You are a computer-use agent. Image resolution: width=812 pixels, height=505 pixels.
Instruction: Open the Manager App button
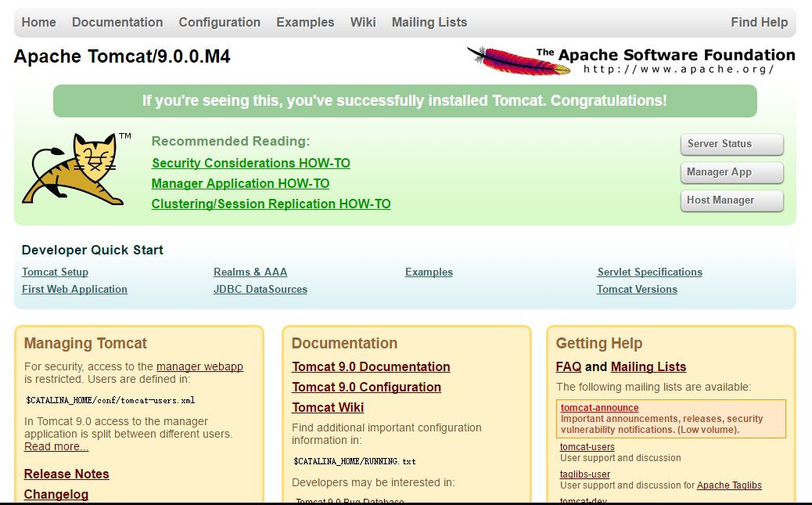coord(731,172)
